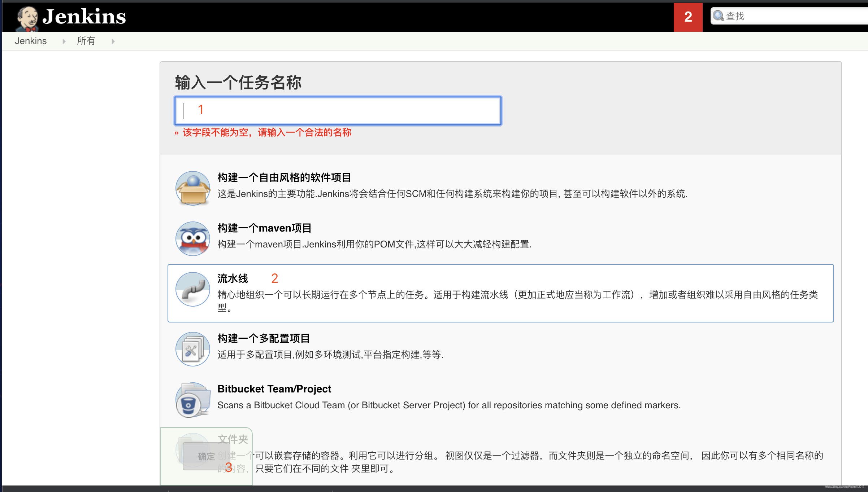Click the 确定 confirm button
The width and height of the screenshot is (868, 492).
206,456
